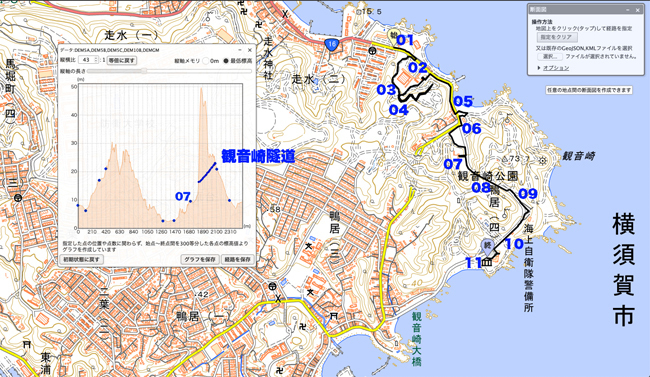Click the Route 16 highway shield on map
Viewport: 650px width, 377px height.
(331, 44)
